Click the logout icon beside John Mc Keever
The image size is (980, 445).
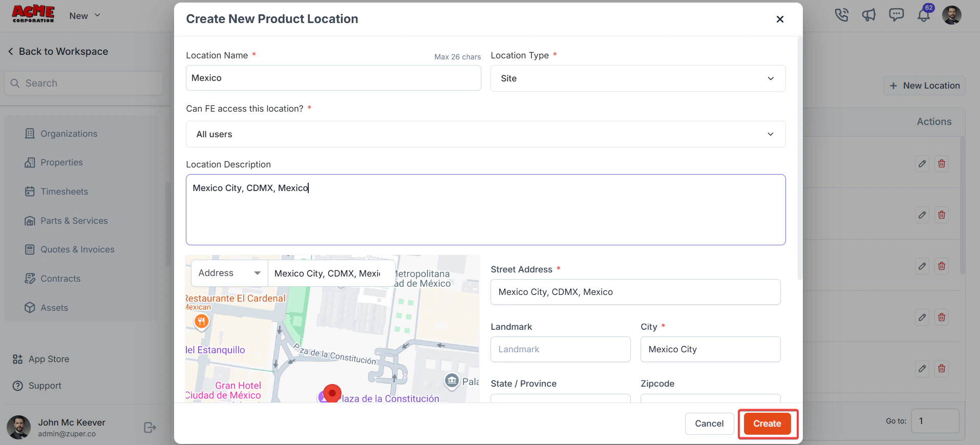(x=150, y=427)
